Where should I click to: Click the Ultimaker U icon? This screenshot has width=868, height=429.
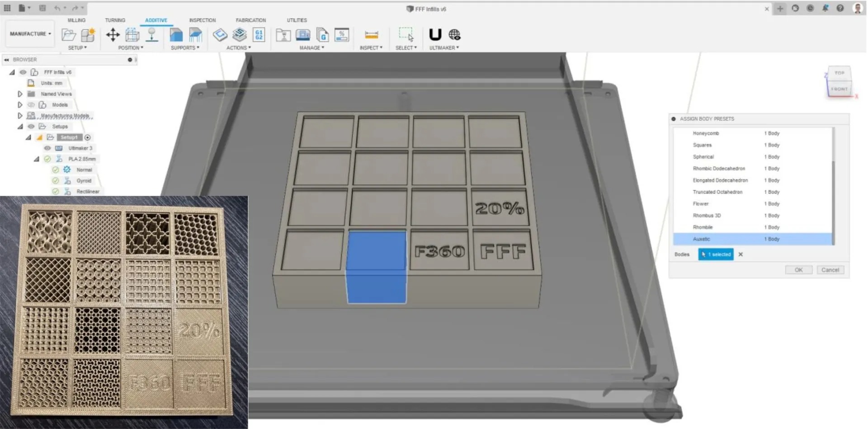pyautogui.click(x=435, y=35)
